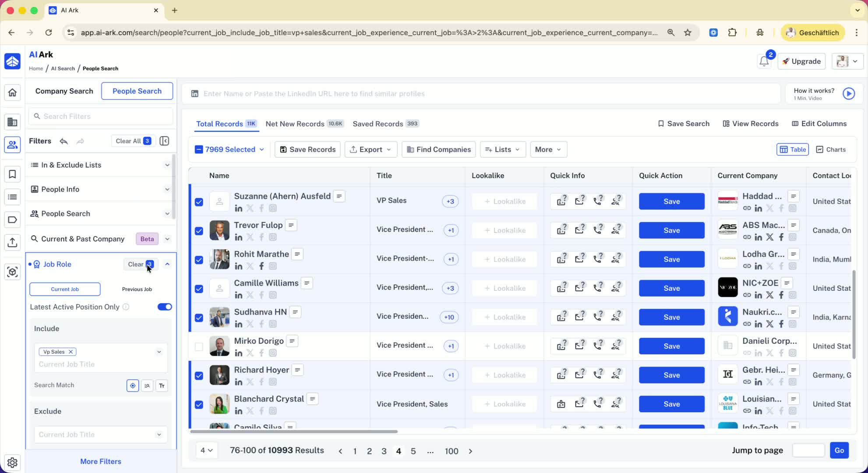This screenshot has width=868, height=473.
Task: Open the 7969 Selected dropdown
Action: point(230,149)
